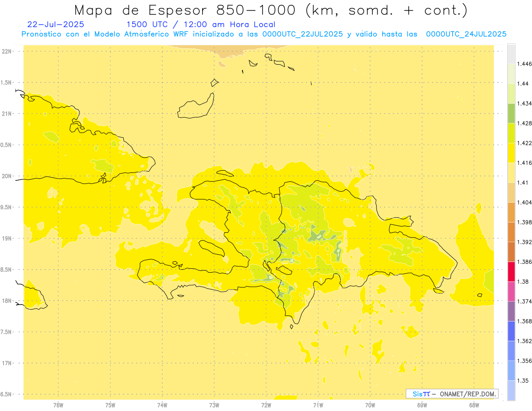Viewport: 532px width, 411px height.
Task: Click colorbar value '1.41'
Action: pos(523,183)
